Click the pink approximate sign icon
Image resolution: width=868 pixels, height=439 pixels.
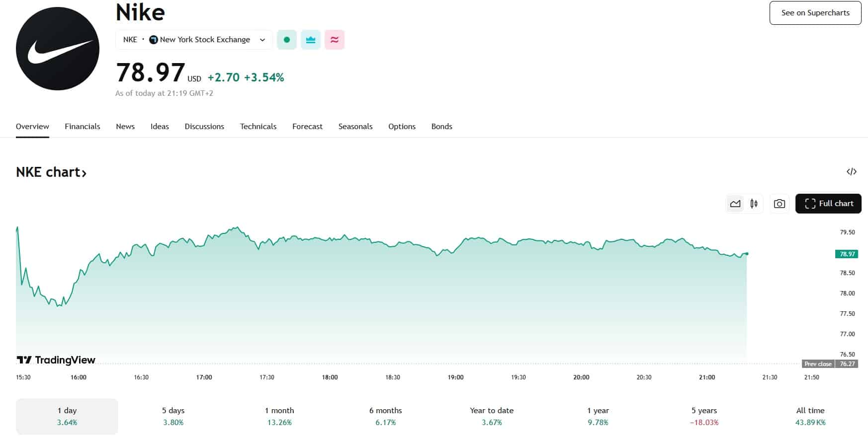pos(335,40)
